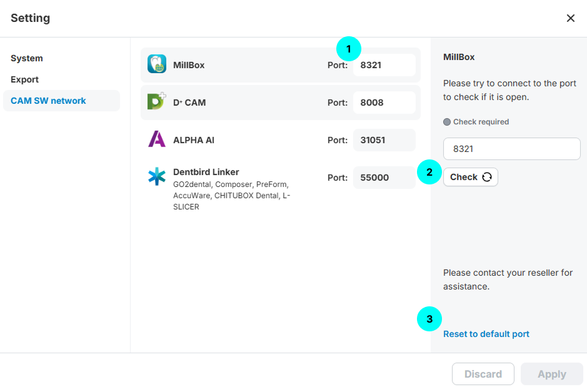Click the MillBox application icon
This screenshot has width=587, height=392.
point(156,64)
